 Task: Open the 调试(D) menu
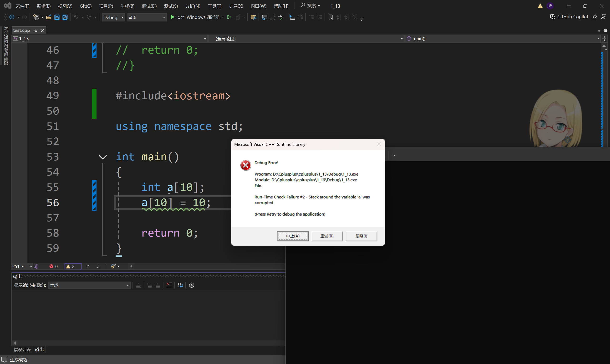click(x=149, y=6)
